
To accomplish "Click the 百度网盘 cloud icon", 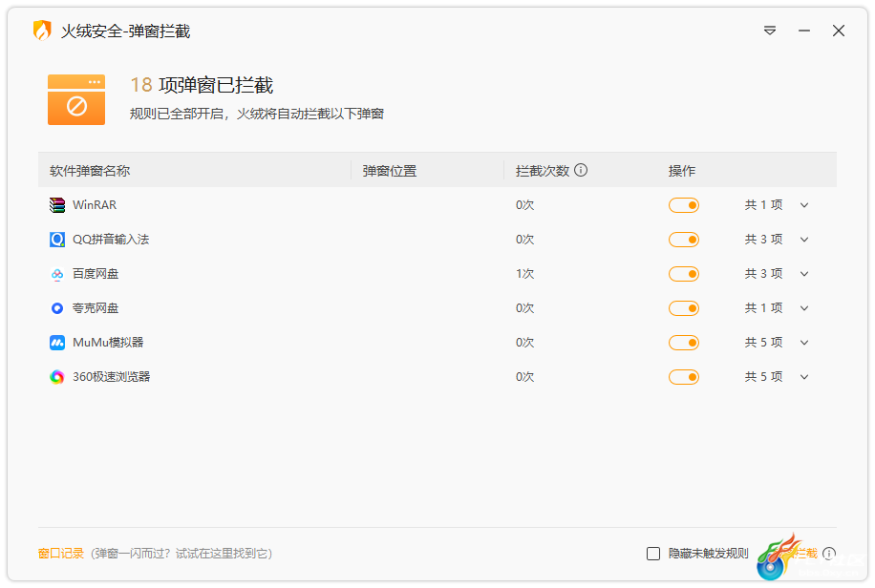I will (x=57, y=274).
